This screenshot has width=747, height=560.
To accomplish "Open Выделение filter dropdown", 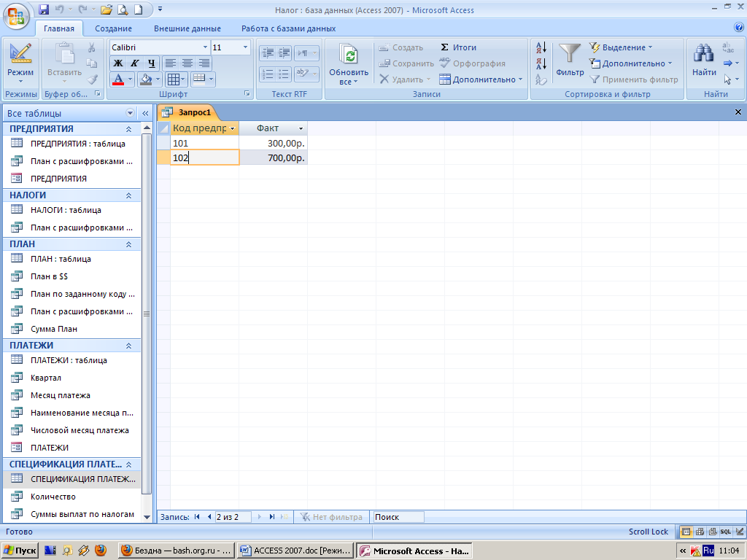I will [621, 47].
